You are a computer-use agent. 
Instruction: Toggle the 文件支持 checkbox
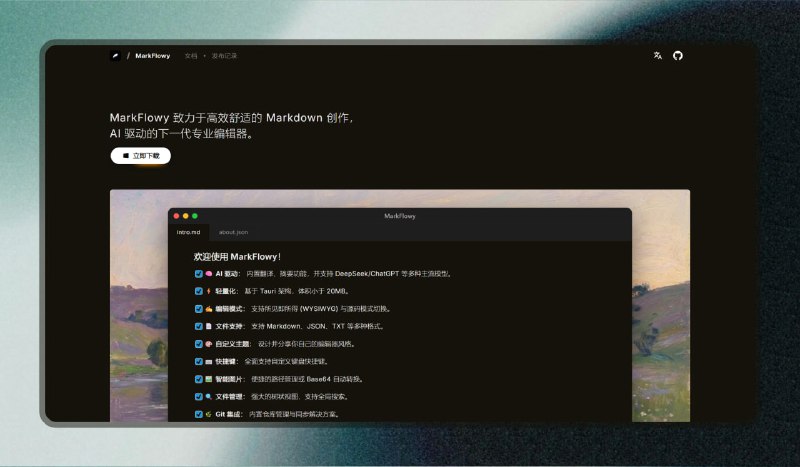[198, 326]
